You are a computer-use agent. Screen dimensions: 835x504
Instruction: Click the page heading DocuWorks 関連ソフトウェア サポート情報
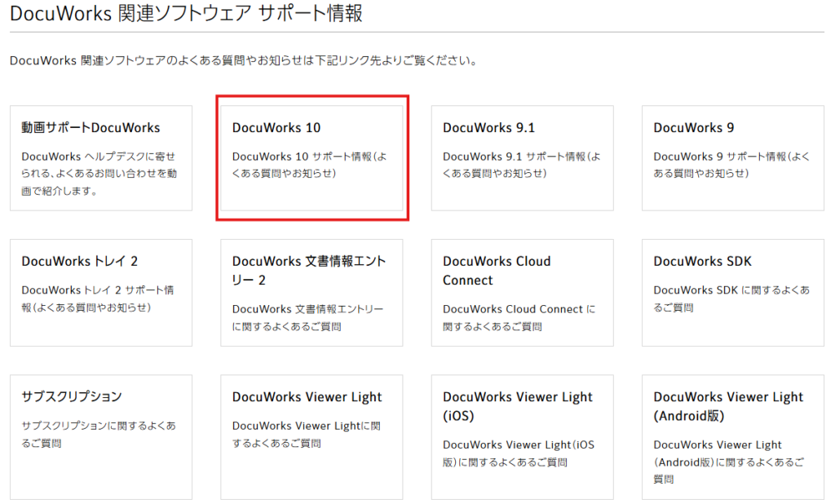[187, 13]
